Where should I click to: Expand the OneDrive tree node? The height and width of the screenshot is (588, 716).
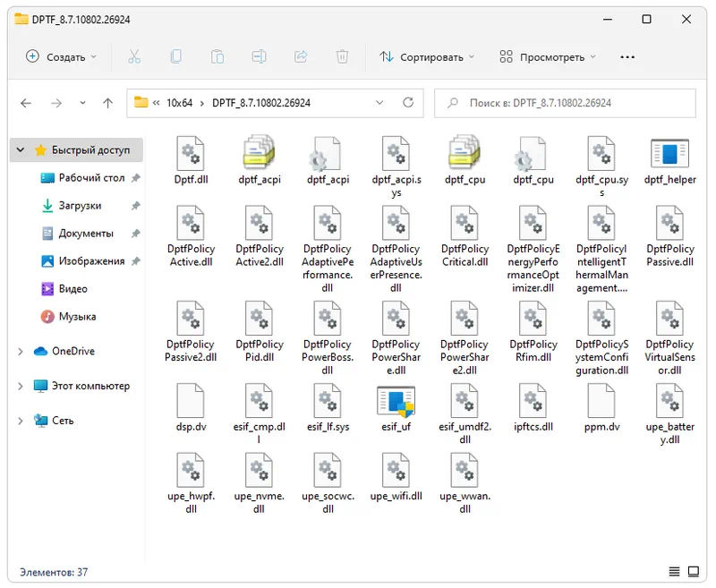pyautogui.click(x=21, y=352)
